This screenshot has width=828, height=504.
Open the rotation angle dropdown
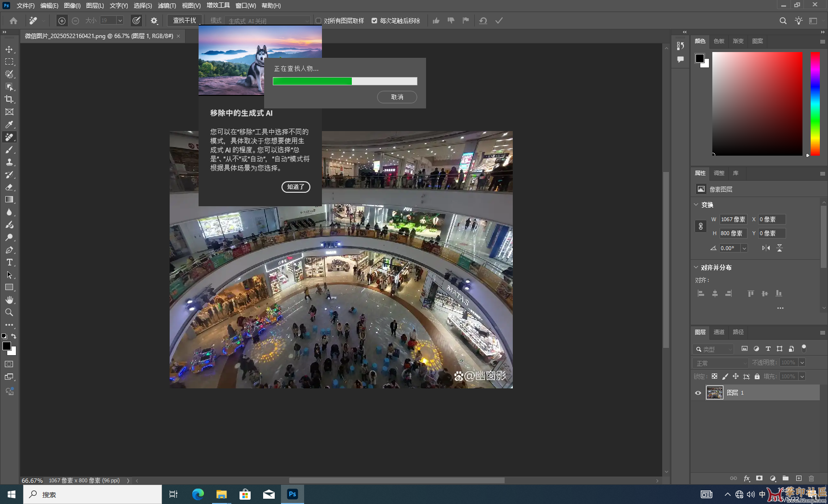pos(744,248)
